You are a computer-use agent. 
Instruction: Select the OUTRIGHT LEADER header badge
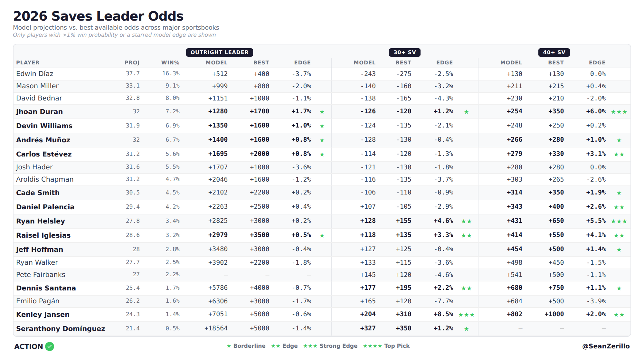click(x=219, y=52)
